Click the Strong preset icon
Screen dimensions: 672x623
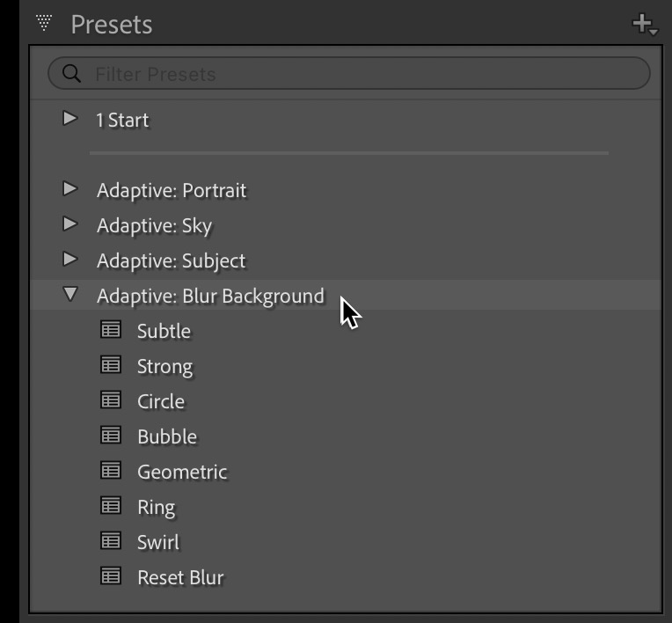point(110,365)
